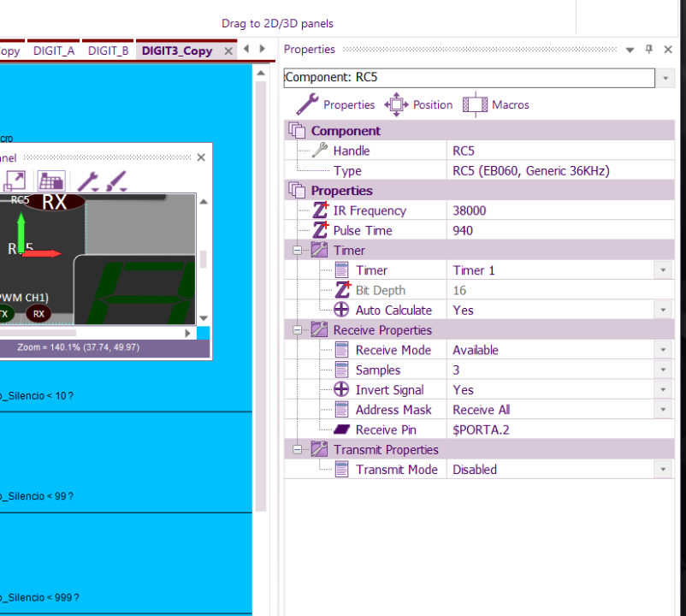Click the Pulse Time value 940
Viewport: 686px width, 616px height.
(463, 230)
